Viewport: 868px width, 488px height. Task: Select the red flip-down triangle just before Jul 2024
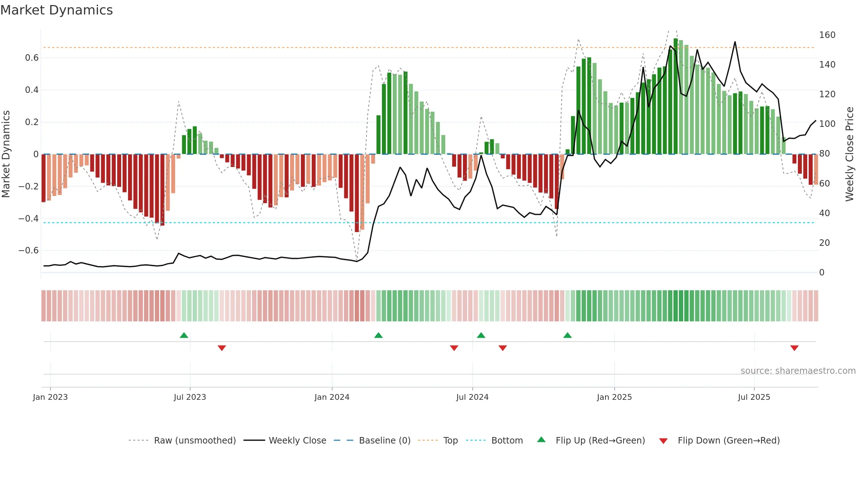(x=454, y=348)
